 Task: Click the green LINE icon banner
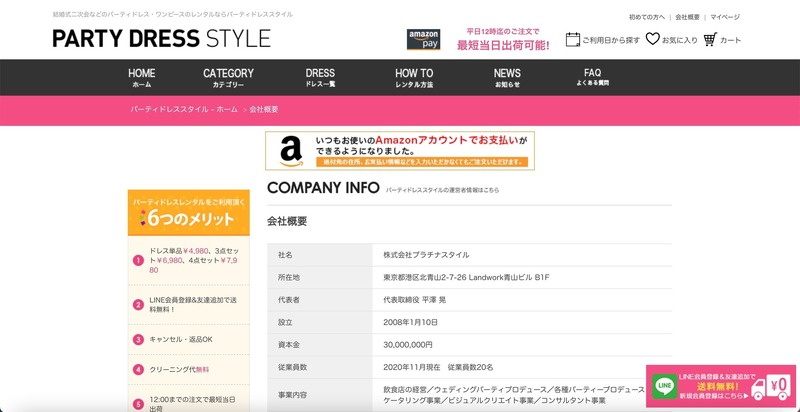click(663, 384)
